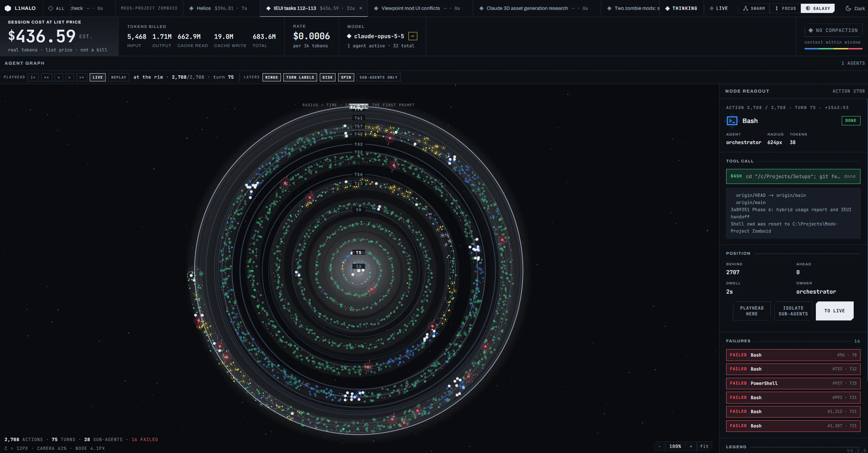Image resolution: width=868 pixels, height=453 pixels.
Task: Click the claude-opus-5-5 model diamond icon
Action: (x=349, y=36)
